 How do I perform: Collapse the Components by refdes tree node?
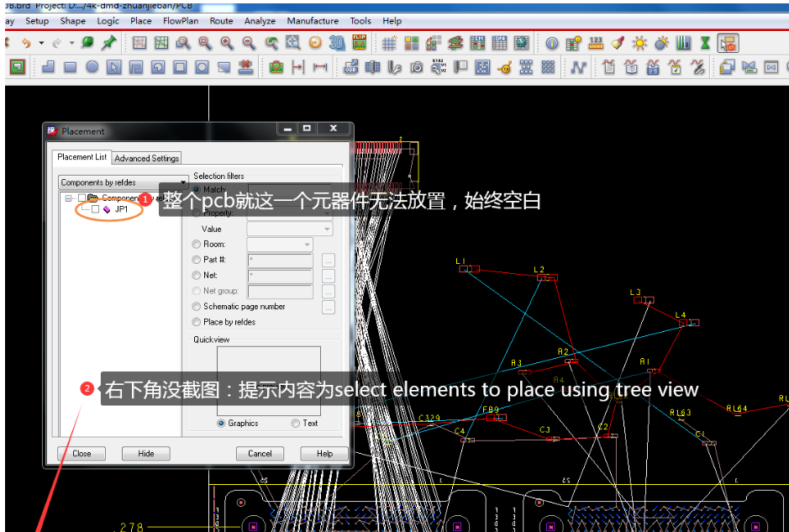coord(68,198)
